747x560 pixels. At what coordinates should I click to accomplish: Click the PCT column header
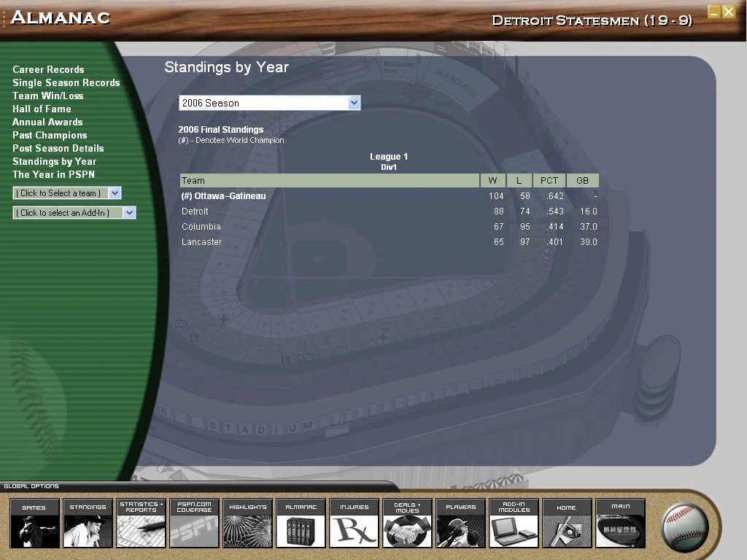click(549, 181)
